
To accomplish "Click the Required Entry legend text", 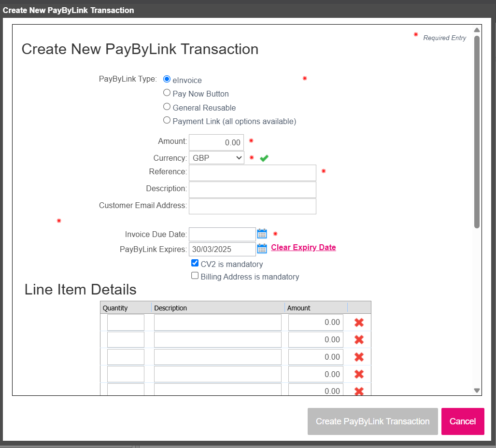I will [x=444, y=38].
